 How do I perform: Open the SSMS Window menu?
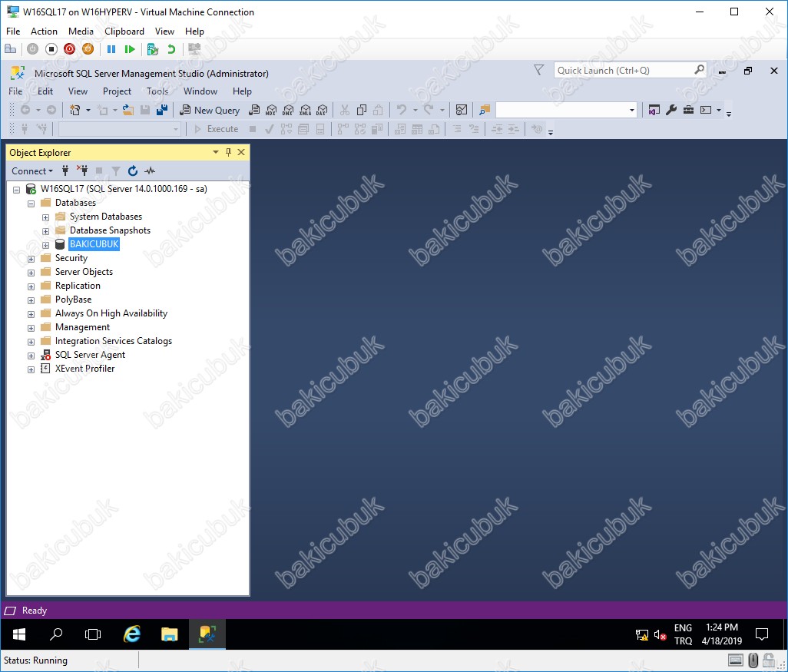200,91
